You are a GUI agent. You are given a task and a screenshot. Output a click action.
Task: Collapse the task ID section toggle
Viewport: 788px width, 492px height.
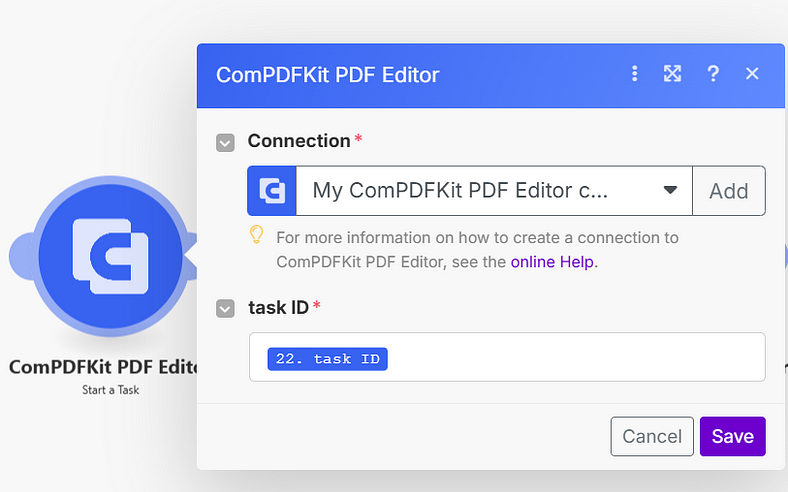click(x=225, y=309)
